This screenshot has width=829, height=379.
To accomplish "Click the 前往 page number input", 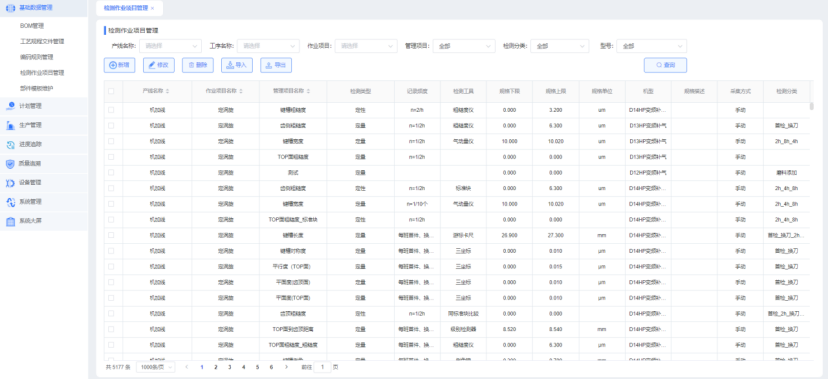I will point(323,367).
